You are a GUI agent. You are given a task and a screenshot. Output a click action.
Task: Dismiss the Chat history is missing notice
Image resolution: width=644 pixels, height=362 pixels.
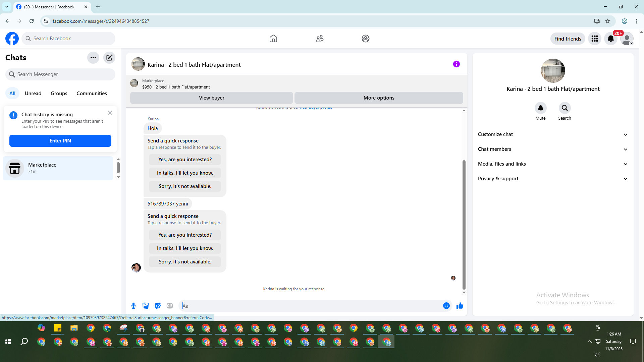click(110, 113)
